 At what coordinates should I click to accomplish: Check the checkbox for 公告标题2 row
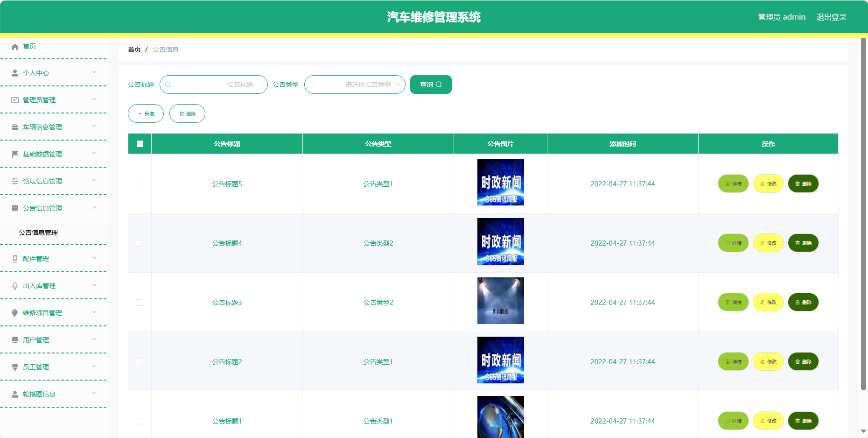(x=139, y=362)
